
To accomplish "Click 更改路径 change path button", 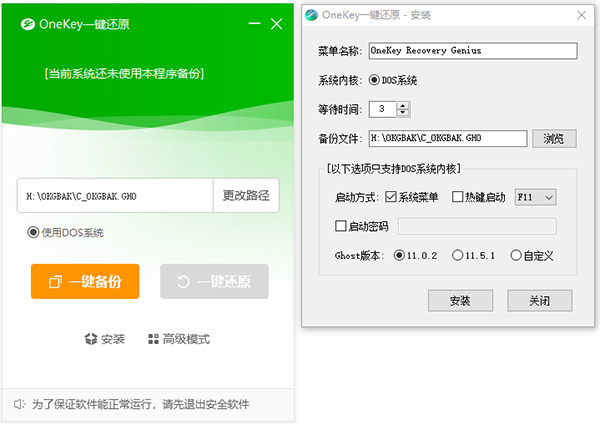I will click(246, 195).
